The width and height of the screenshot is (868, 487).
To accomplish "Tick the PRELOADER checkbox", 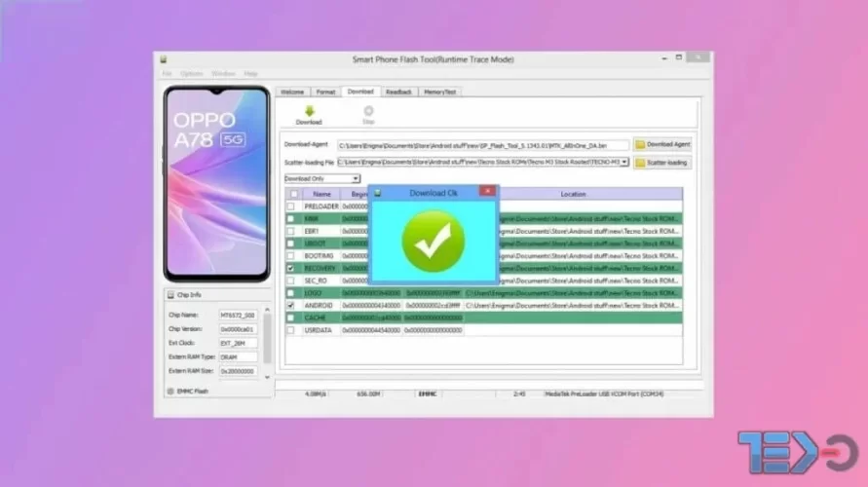I will point(290,206).
